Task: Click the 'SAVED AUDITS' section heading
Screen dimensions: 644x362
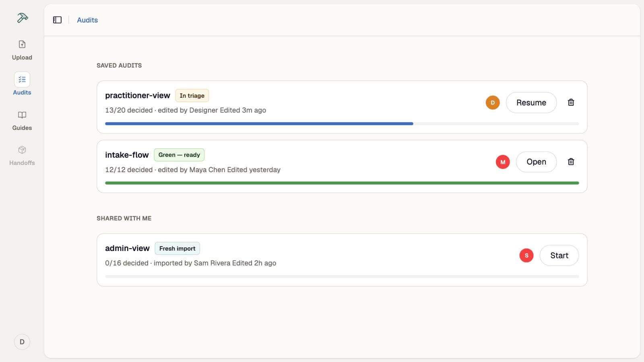Action: [119, 66]
